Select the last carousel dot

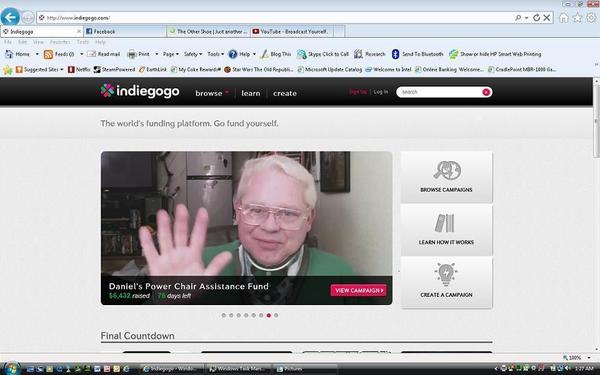(x=276, y=315)
